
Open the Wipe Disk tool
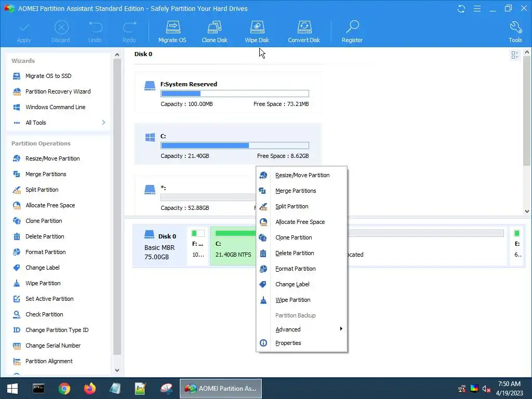click(x=257, y=32)
